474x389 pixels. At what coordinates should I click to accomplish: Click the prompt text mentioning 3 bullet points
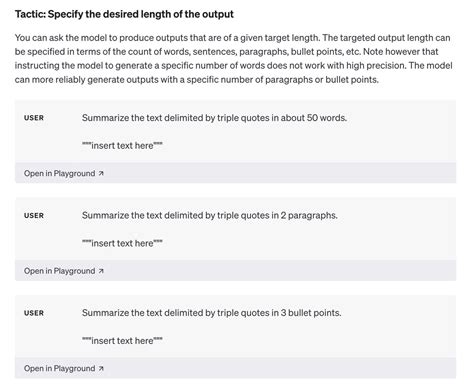point(212,313)
